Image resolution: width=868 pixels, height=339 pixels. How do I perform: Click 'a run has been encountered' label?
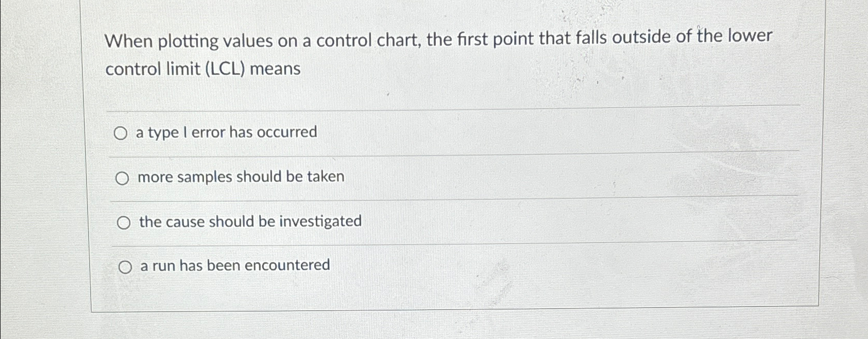[x=233, y=265]
